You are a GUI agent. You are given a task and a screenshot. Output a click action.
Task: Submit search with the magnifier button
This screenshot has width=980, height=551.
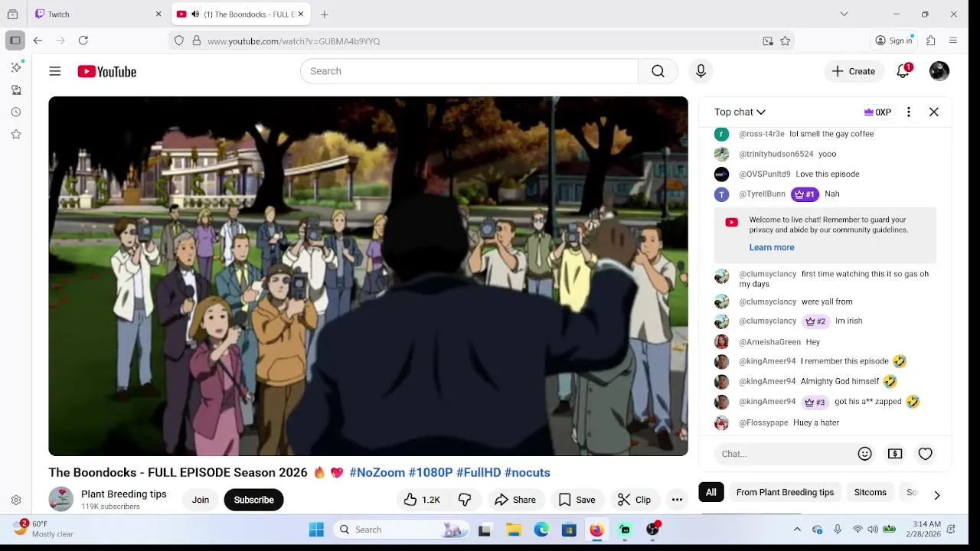(658, 71)
